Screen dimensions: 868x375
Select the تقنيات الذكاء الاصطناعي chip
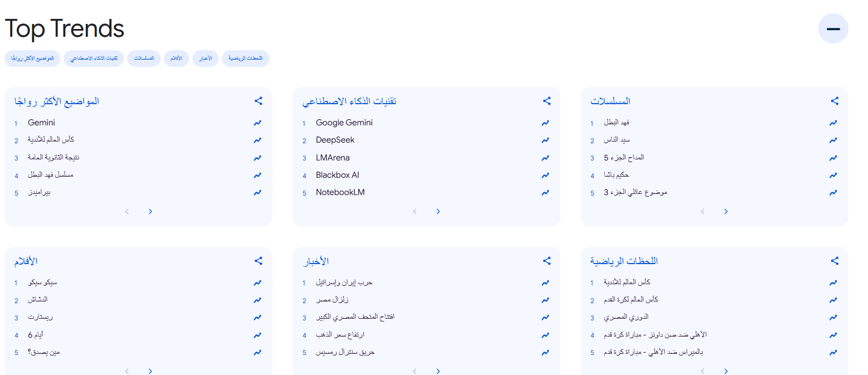[93, 58]
